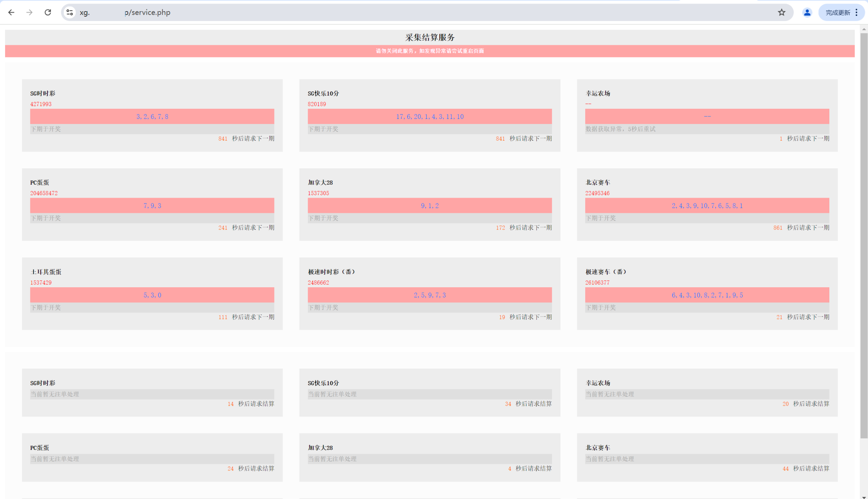868x499 pixels.
Task: Reload the page with the refresh icon
Action: tap(48, 12)
